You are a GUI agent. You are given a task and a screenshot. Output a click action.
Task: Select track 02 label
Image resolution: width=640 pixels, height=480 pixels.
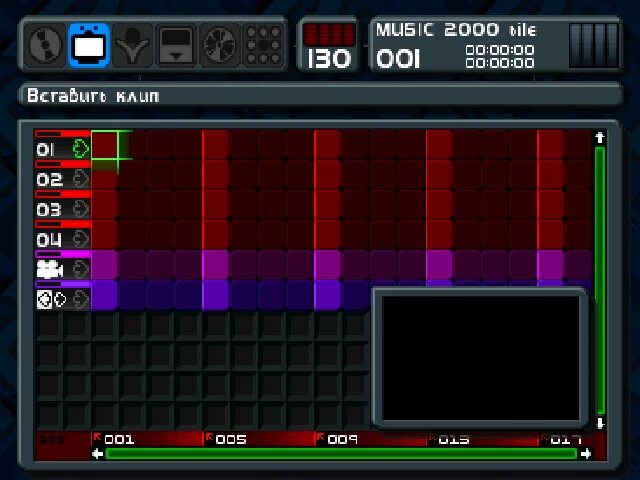pyautogui.click(x=49, y=180)
